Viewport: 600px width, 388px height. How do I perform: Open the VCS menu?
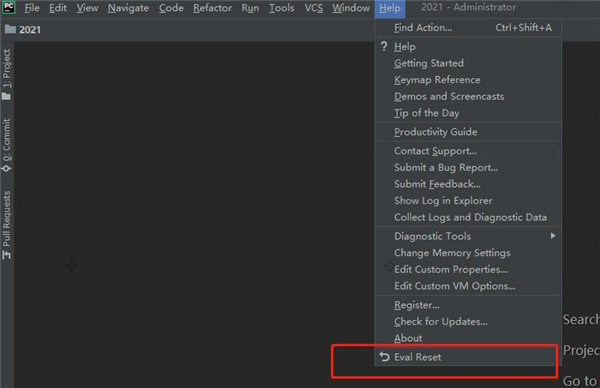pyautogui.click(x=313, y=8)
